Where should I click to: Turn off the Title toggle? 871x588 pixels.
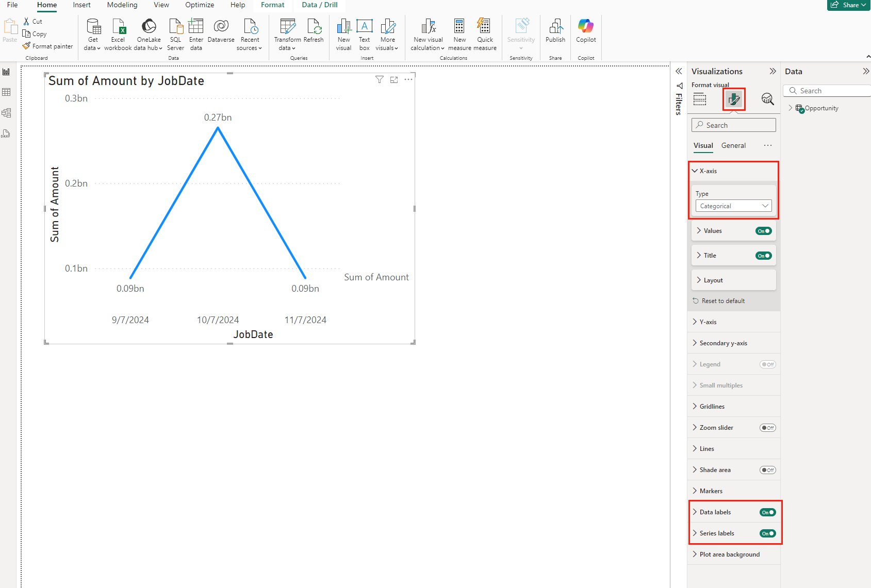[x=763, y=255]
